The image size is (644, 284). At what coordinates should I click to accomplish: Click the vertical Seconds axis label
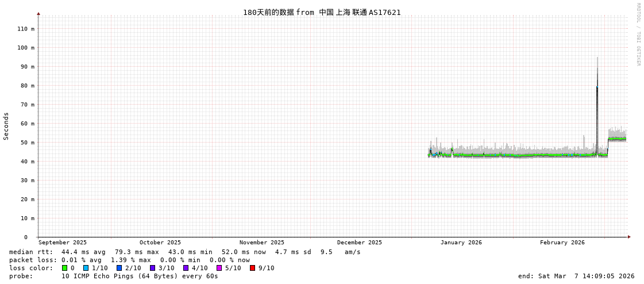[x=6, y=126]
